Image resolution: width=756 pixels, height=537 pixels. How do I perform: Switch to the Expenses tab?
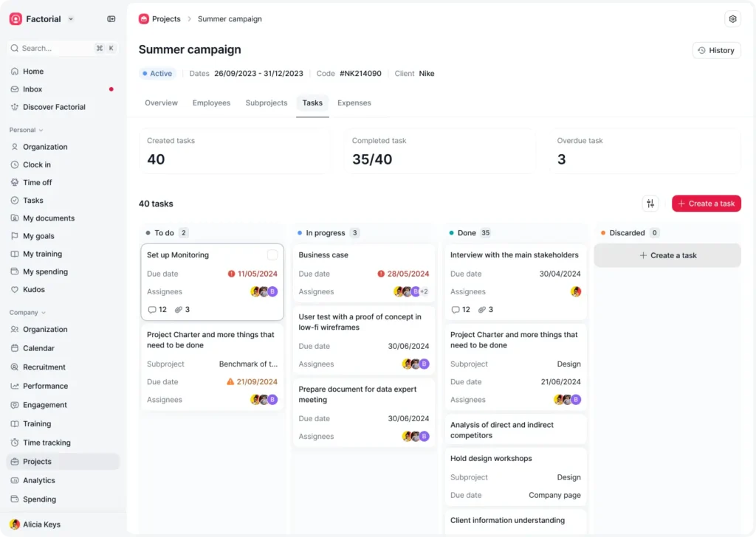[354, 103]
